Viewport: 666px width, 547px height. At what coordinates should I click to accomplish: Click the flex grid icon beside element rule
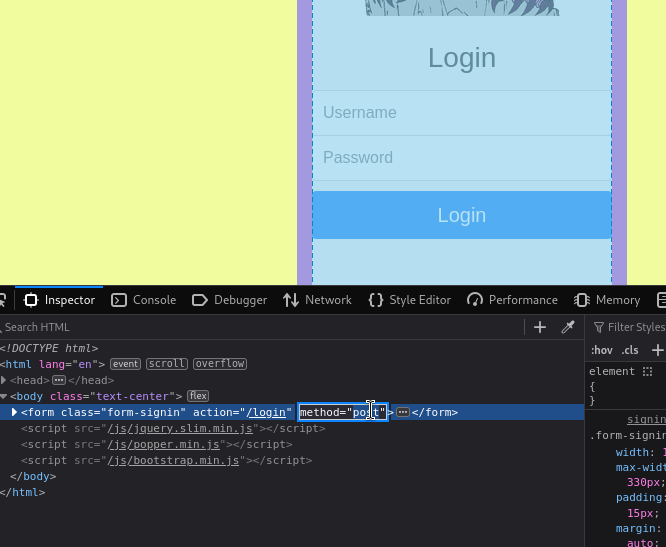tap(647, 372)
